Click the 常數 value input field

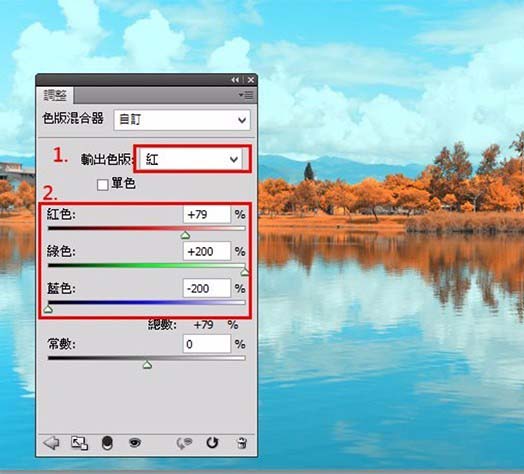(207, 344)
